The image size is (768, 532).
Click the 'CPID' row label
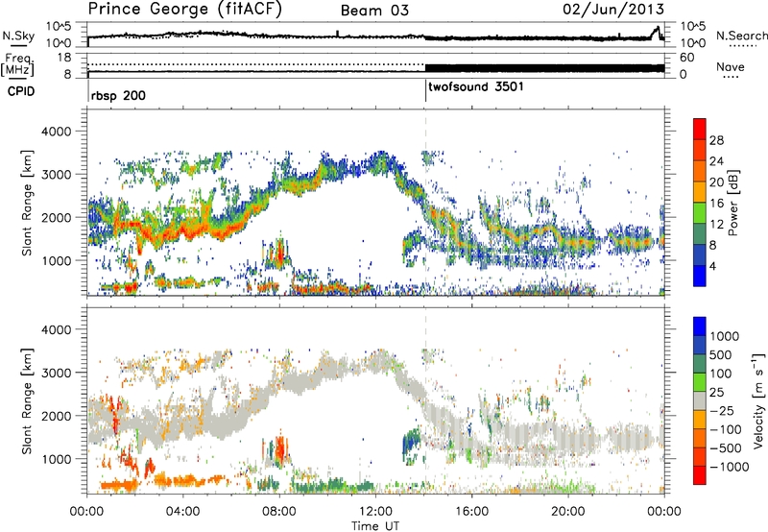[x=21, y=91]
